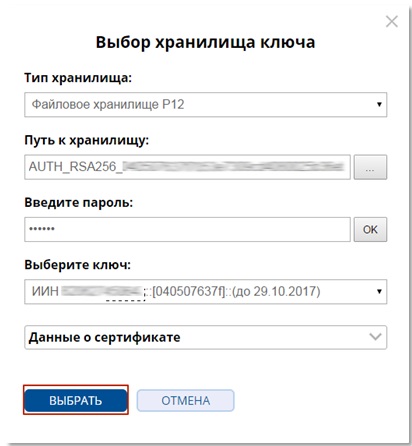Click the Выберите ключ label
The height and width of the screenshot is (446, 412).
(x=78, y=265)
